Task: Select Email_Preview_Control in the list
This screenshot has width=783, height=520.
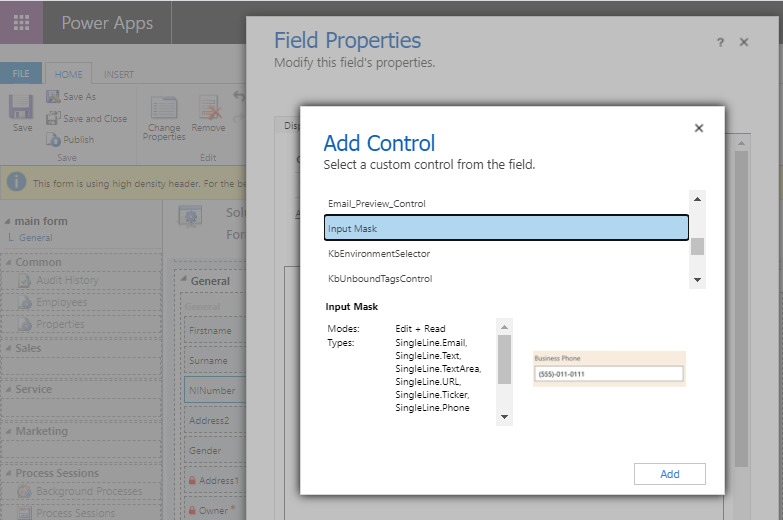Action: point(506,203)
